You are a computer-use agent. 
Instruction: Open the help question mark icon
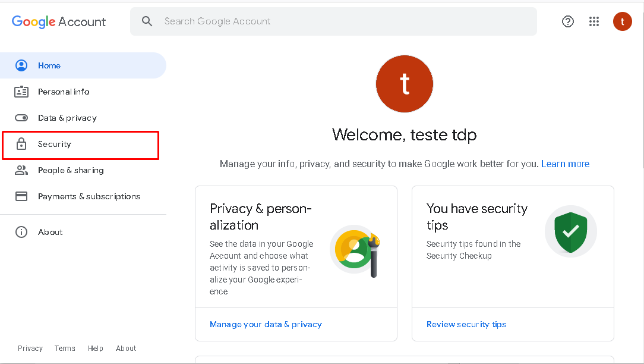click(567, 21)
